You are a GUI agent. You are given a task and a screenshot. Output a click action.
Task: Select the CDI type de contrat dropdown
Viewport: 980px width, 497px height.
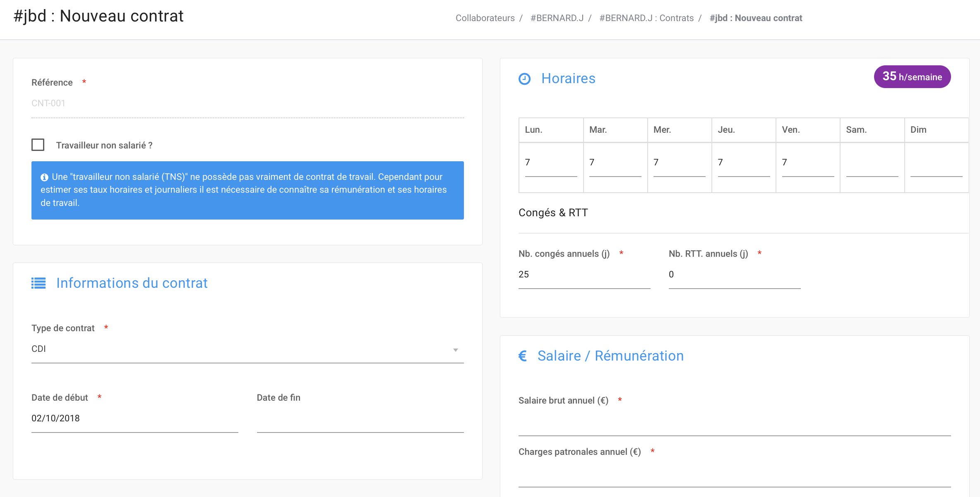click(x=247, y=349)
